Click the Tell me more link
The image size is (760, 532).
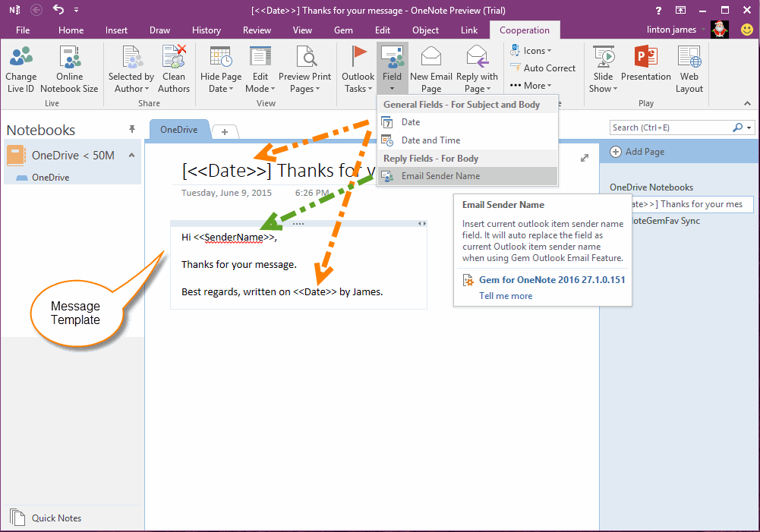tap(506, 295)
